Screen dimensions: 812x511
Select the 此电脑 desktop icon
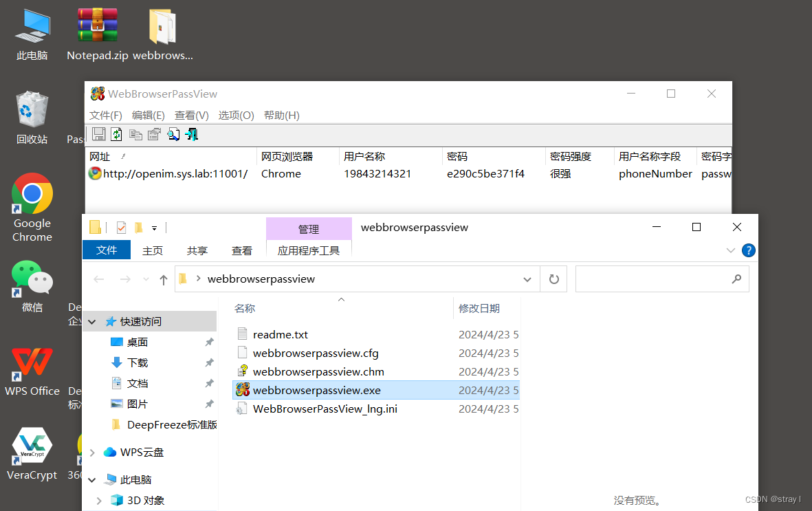32,35
